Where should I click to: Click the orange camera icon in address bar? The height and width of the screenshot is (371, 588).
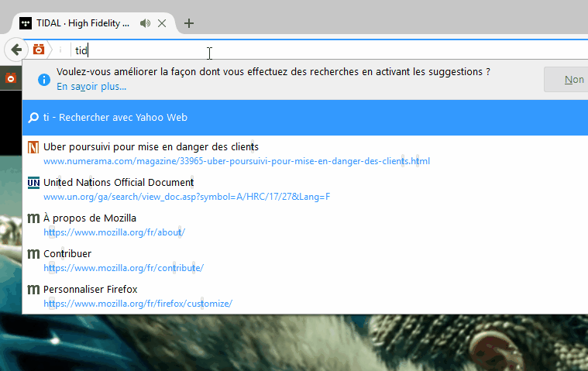point(39,49)
